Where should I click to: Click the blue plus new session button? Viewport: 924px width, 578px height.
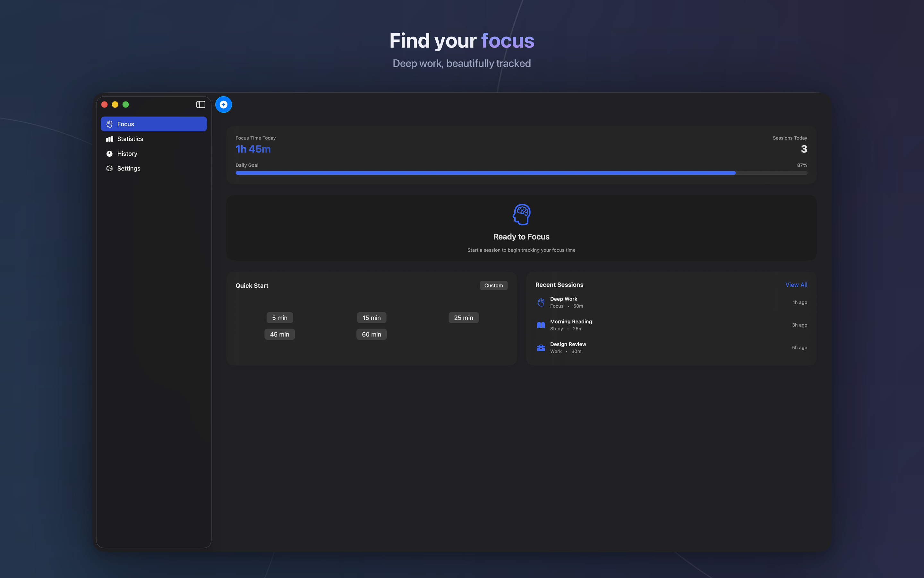pyautogui.click(x=223, y=104)
